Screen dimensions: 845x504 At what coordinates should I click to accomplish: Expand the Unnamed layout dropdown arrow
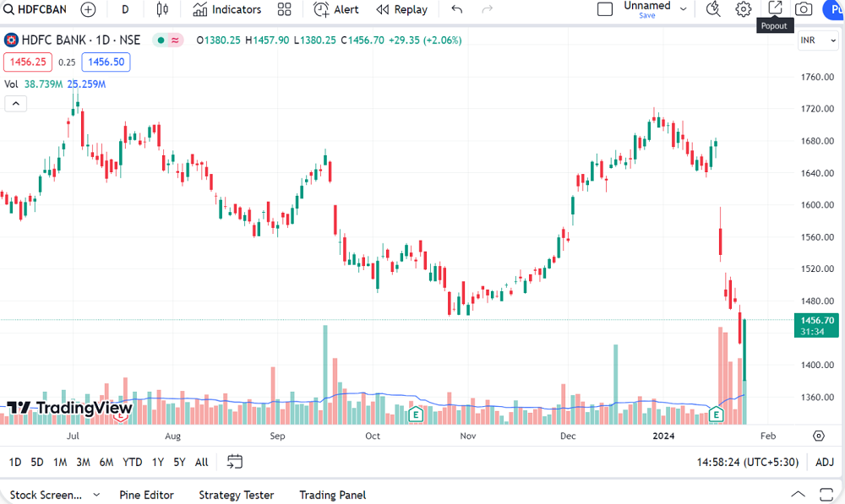(x=684, y=9)
